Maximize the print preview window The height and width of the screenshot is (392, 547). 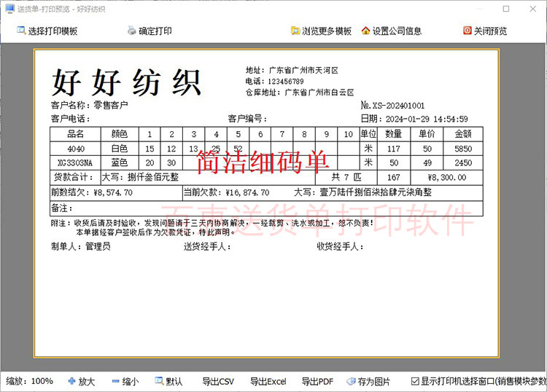tap(506, 9)
